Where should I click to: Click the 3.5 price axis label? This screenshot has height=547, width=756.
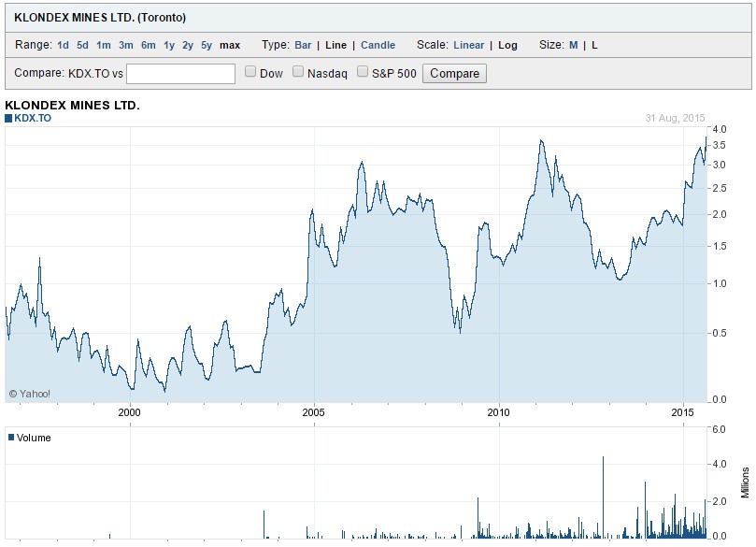[720, 145]
